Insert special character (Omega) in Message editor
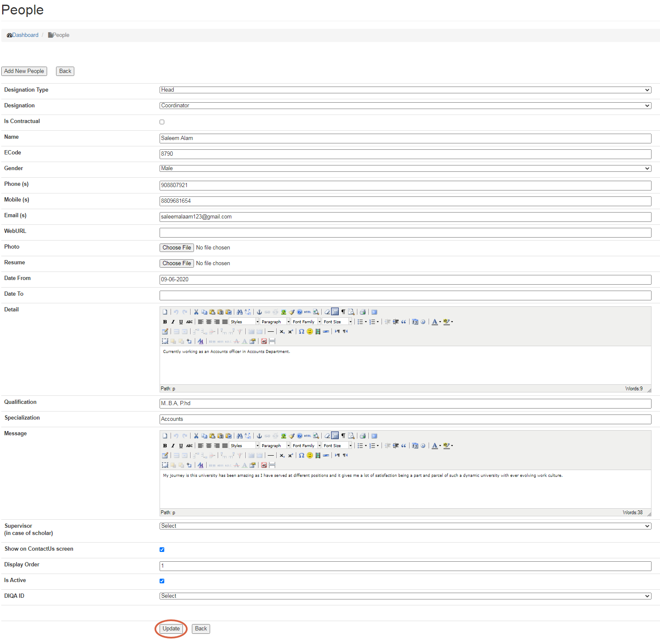The width and height of the screenshot is (660, 644). (x=301, y=455)
